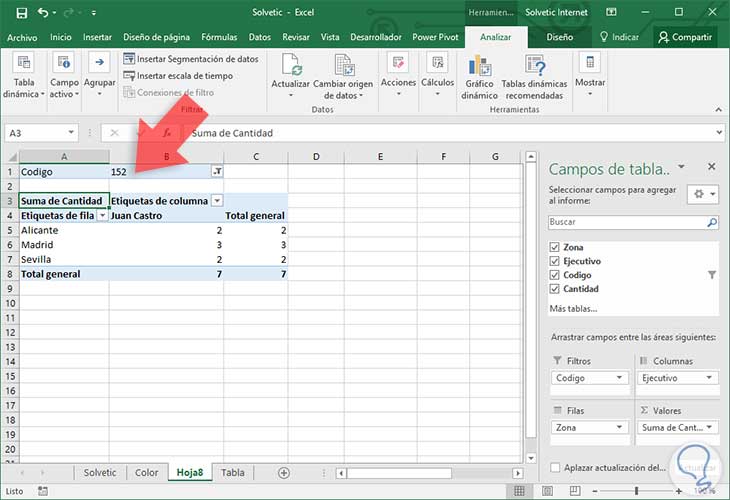The image size is (730, 500).
Task: Toggle the Ejecutivo field checkbox
Action: pos(555,261)
